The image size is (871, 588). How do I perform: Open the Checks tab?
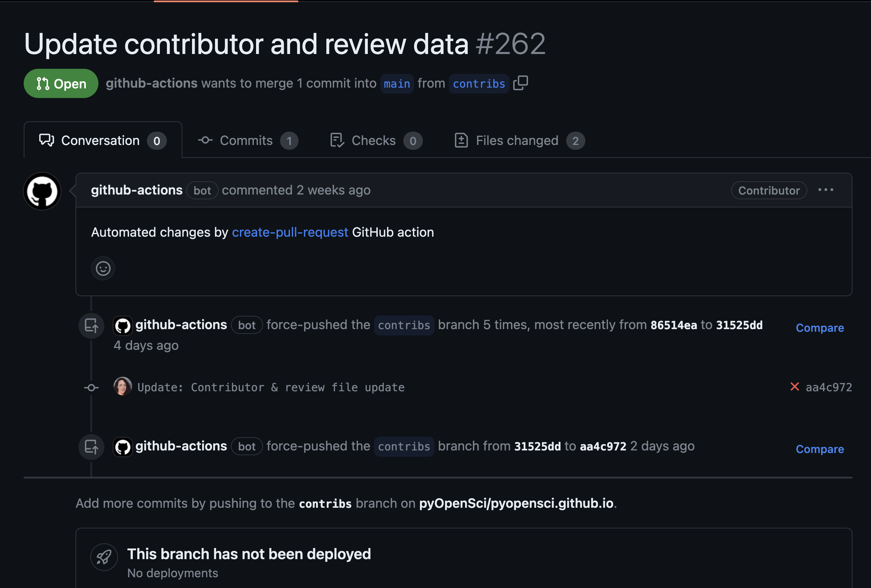pos(376,141)
